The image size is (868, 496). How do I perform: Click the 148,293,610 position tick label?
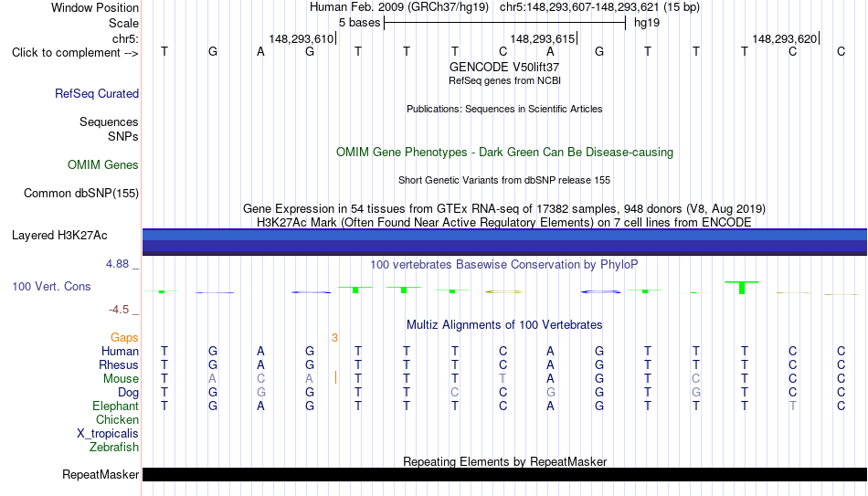302,38
